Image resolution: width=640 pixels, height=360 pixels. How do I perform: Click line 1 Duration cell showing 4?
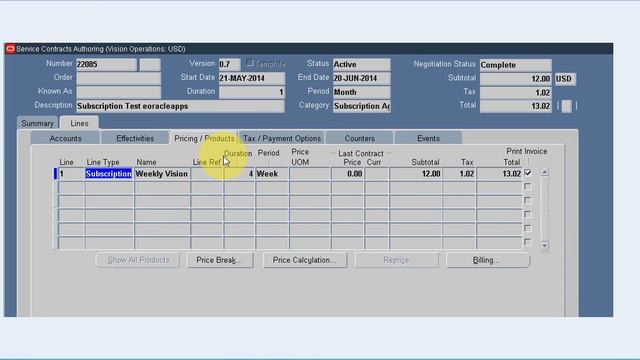click(x=239, y=174)
